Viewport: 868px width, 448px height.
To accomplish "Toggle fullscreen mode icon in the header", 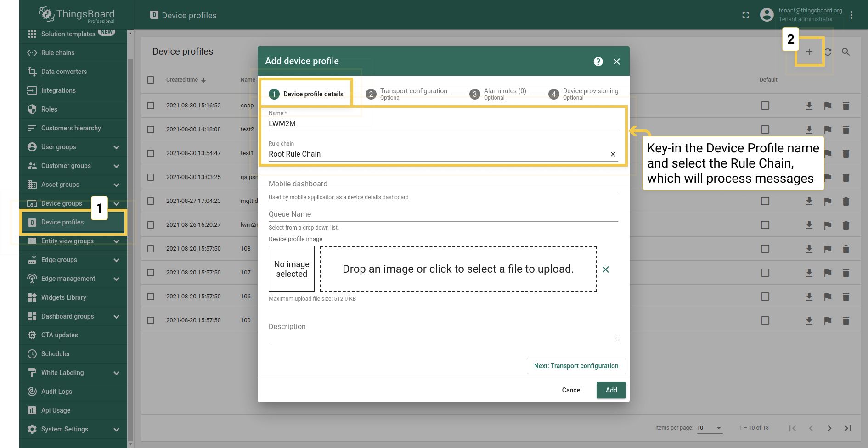I will pyautogui.click(x=746, y=15).
